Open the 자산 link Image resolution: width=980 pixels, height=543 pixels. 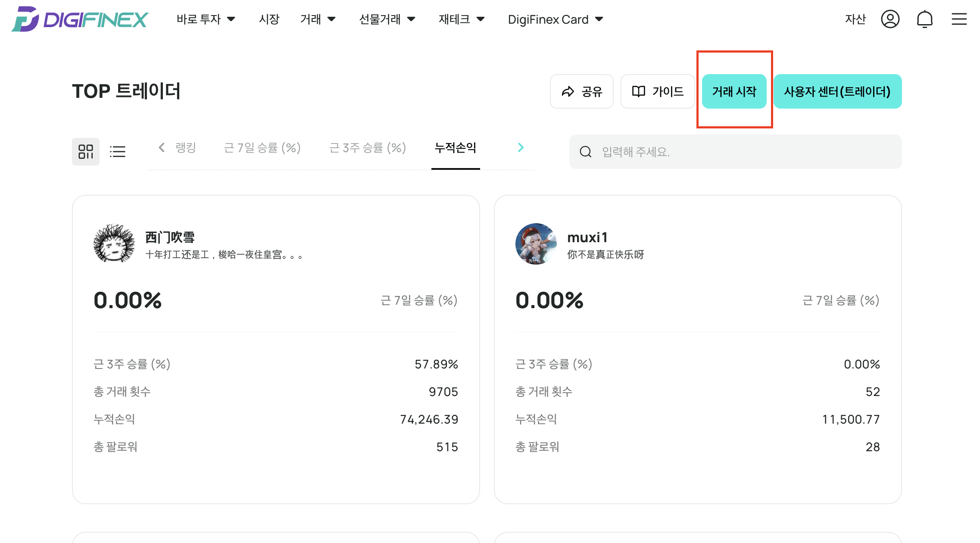tap(855, 19)
